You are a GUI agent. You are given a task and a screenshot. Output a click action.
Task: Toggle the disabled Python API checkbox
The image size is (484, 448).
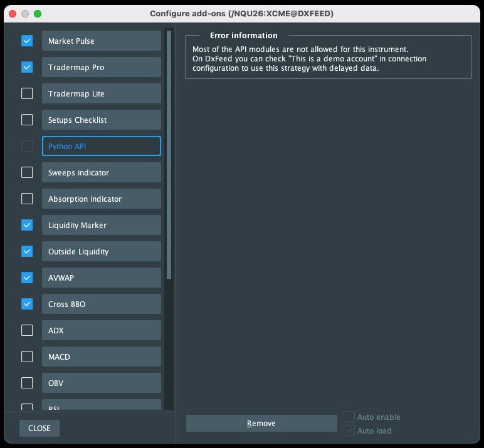click(27, 146)
